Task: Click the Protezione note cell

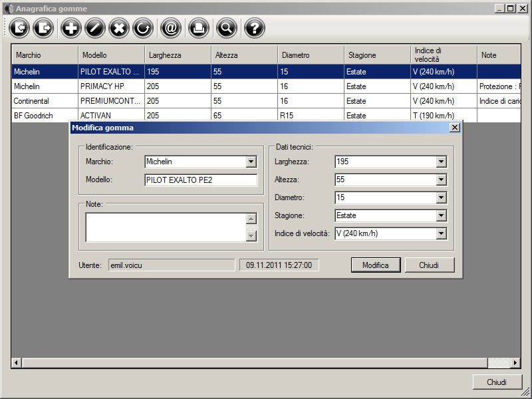Action: 499,86
